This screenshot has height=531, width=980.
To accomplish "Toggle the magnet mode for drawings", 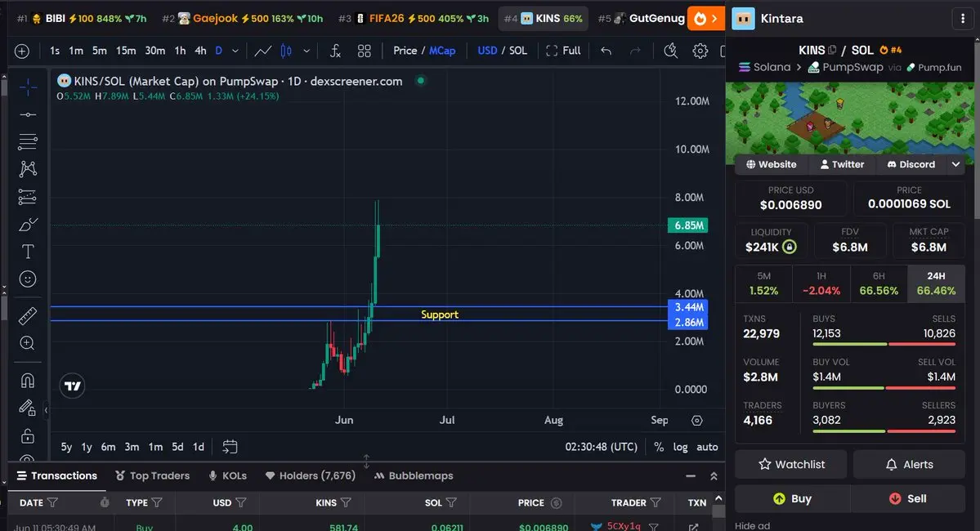I will click(28, 381).
